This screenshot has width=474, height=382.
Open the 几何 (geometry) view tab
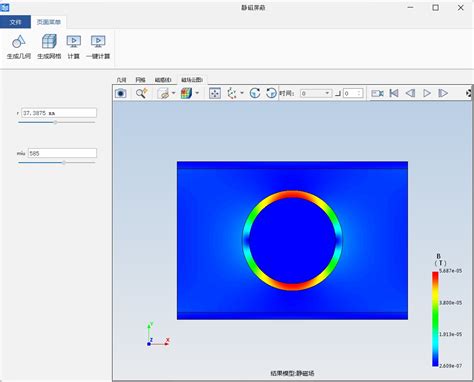[x=121, y=80]
